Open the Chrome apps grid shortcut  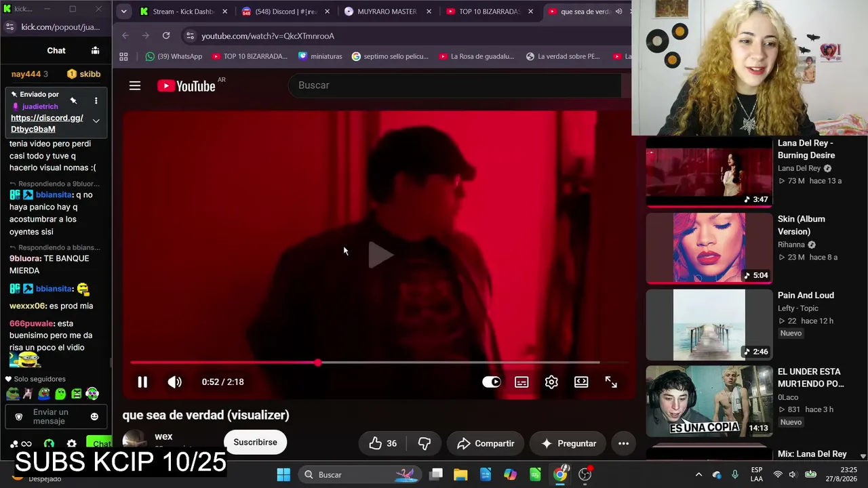pyautogui.click(x=123, y=56)
